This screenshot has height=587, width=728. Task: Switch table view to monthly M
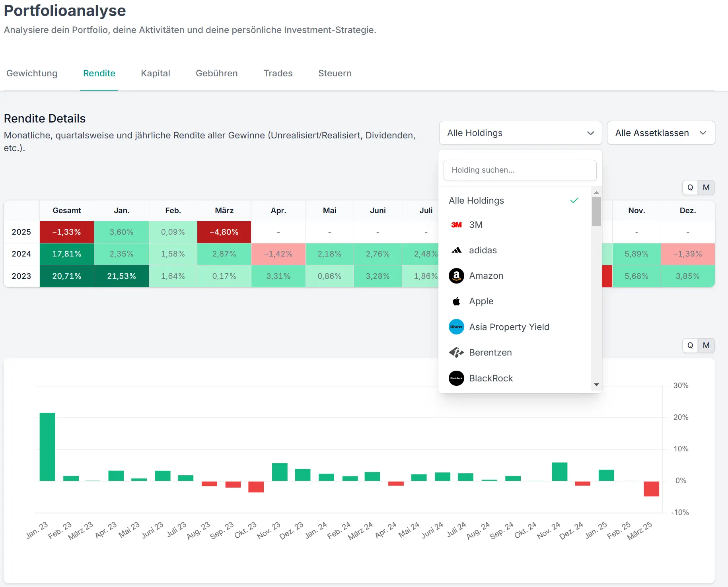[706, 187]
